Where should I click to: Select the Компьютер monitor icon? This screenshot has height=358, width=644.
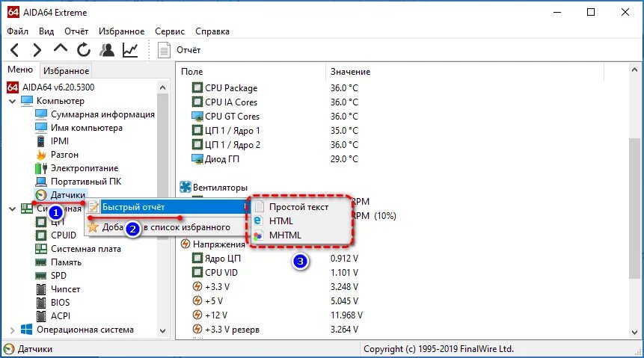point(27,101)
